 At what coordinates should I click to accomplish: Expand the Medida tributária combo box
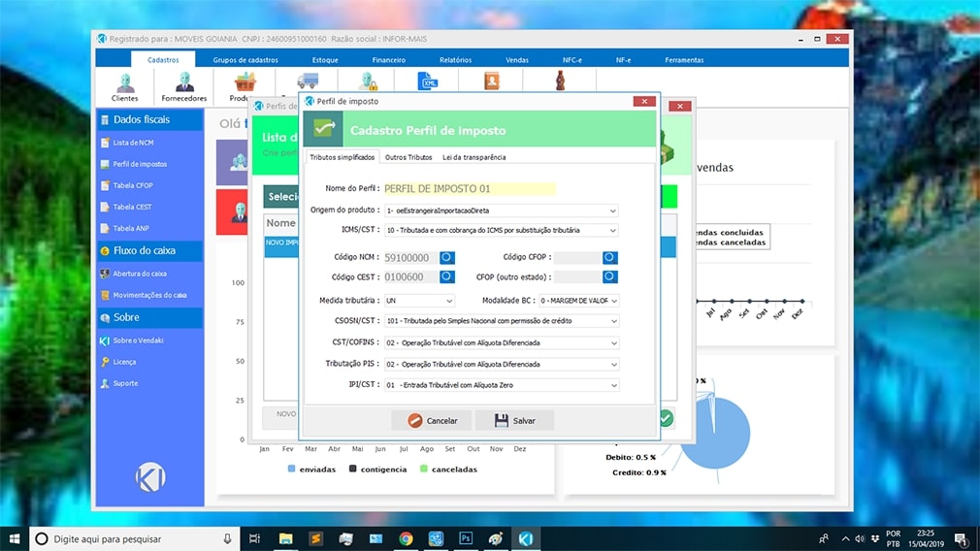coord(448,301)
